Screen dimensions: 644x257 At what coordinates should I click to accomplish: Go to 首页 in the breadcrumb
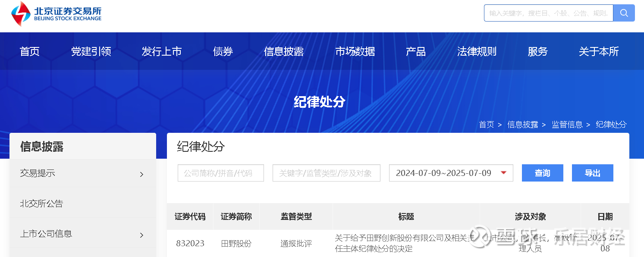[x=487, y=125]
